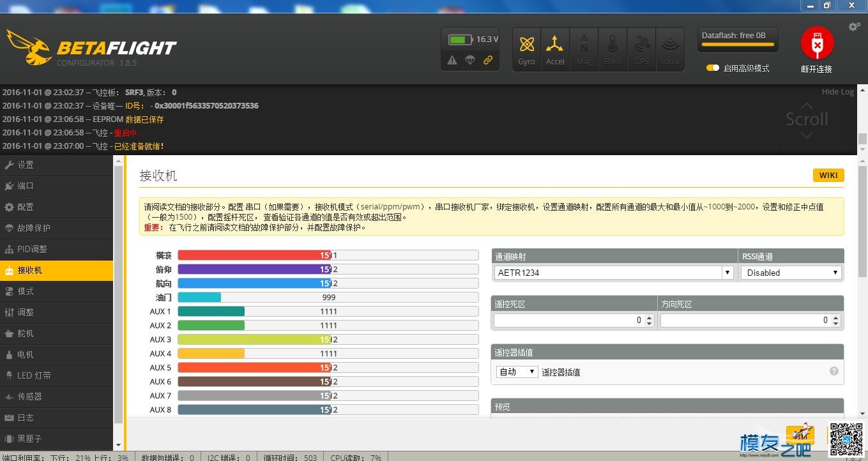Click the 循环时间 503 status entry
Screen dimensions: 868x461
click(x=291, y=457)
